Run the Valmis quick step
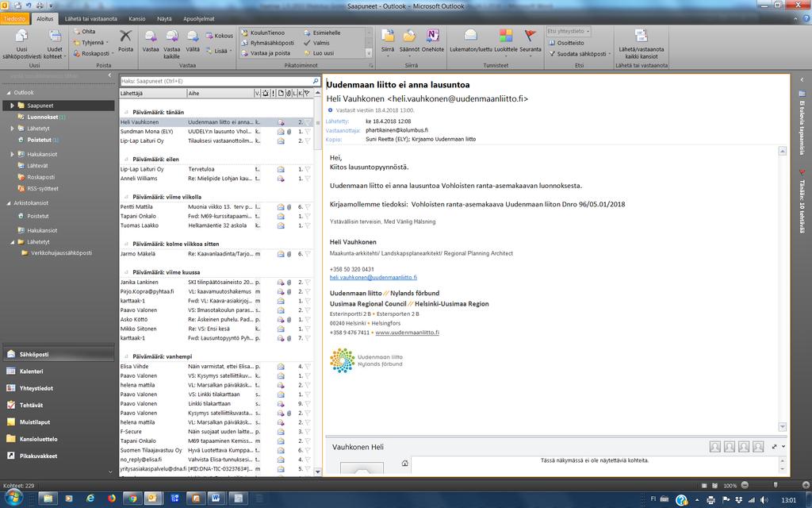Screen dimensions: 812x508 [317, 43]
